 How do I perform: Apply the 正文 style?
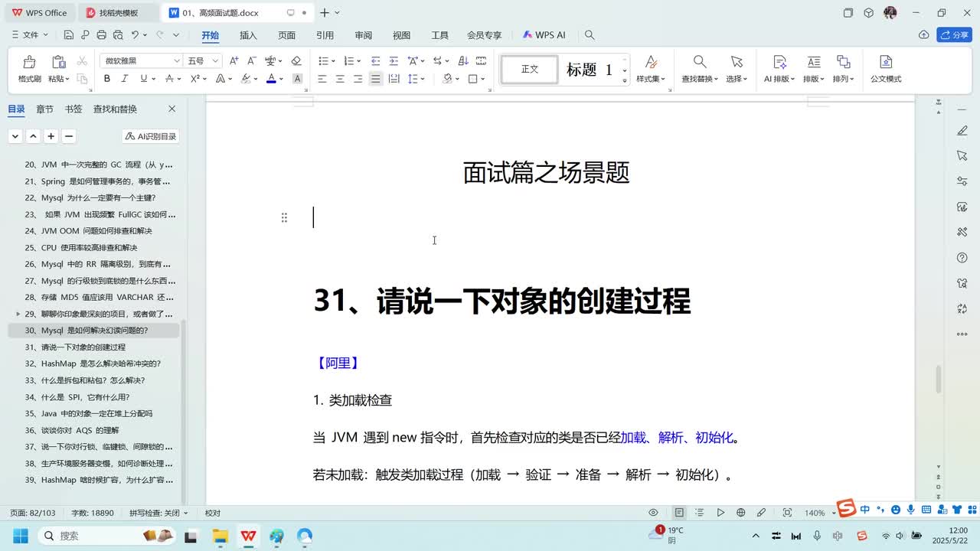(530, 70)
